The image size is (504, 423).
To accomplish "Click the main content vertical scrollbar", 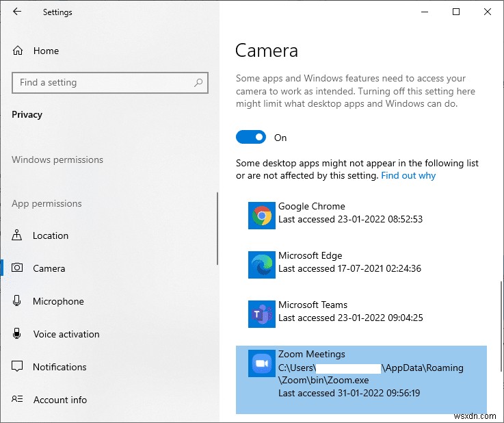I will (x=501, y=326).
